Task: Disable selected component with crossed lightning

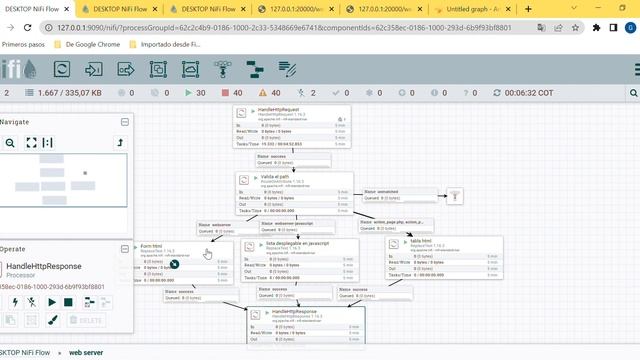Action: point(31,302)
